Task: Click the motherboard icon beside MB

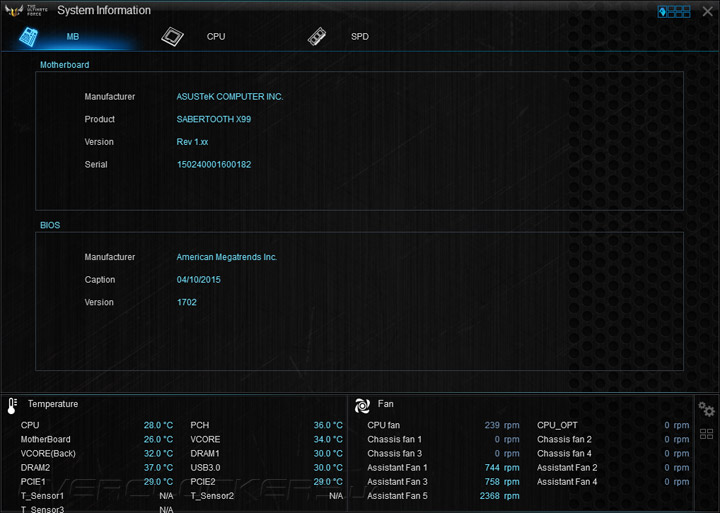Action: [x=28, y=37]
